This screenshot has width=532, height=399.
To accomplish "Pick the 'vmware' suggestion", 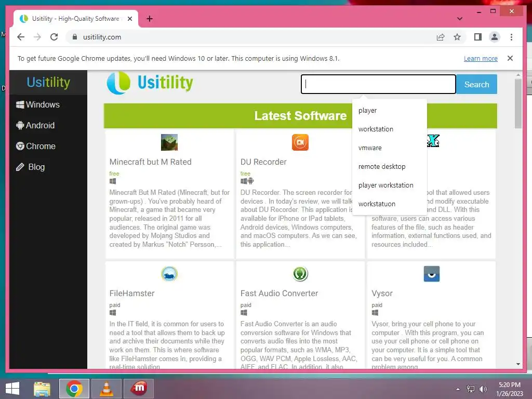I will click(x=390, y=148).
